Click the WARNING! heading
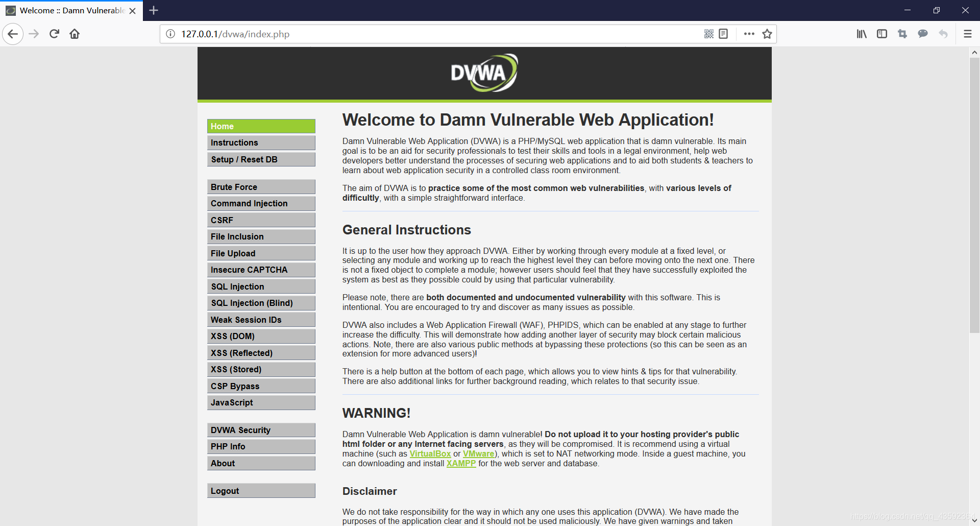Image resolution: width=980 pixels, height=526 pixels. [x=377, y=413]
